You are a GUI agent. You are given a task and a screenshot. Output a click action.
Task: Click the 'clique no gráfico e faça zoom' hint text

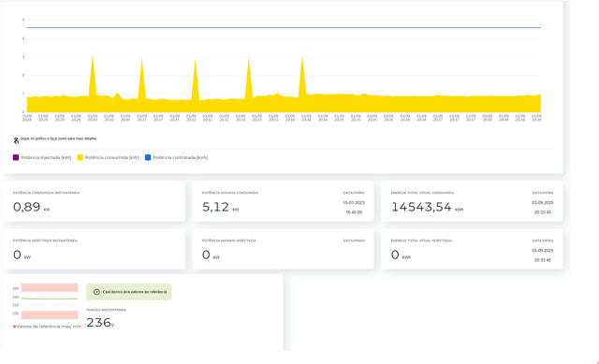(58, 138)
